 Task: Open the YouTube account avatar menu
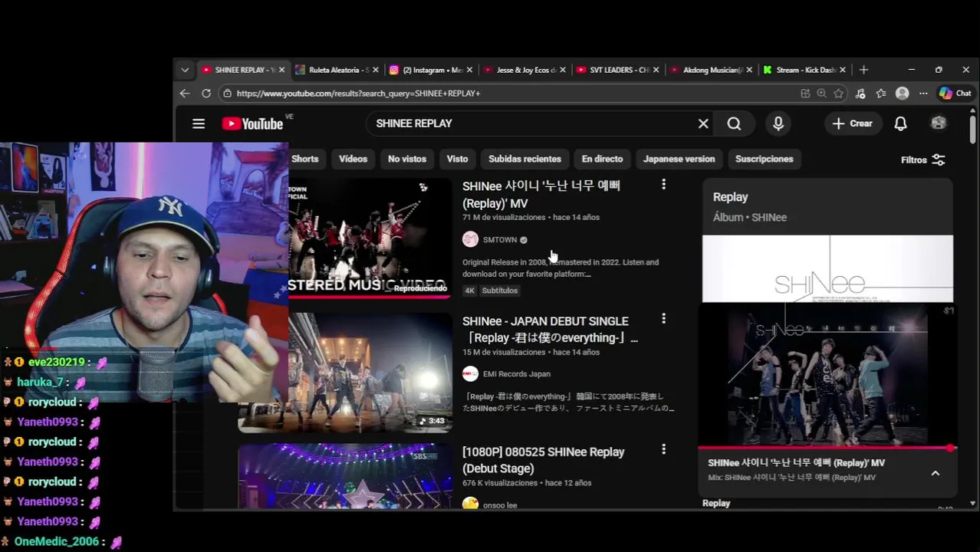tap(939, 123)
